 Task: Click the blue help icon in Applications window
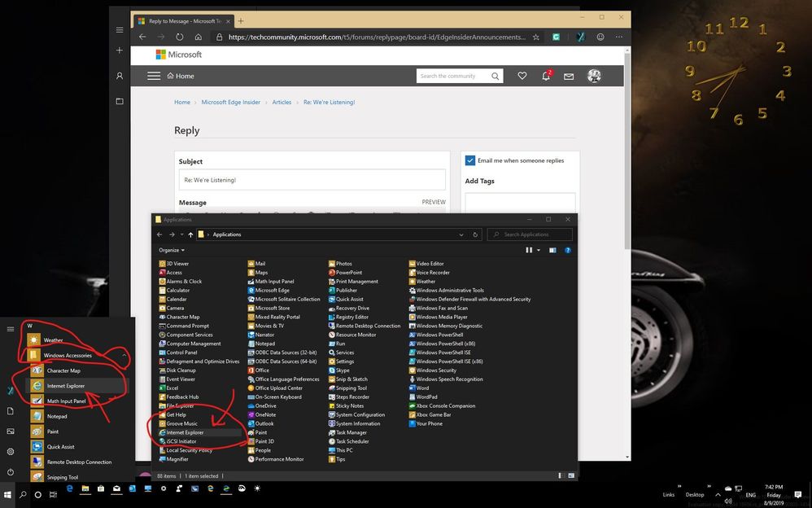tap(568, 250)
